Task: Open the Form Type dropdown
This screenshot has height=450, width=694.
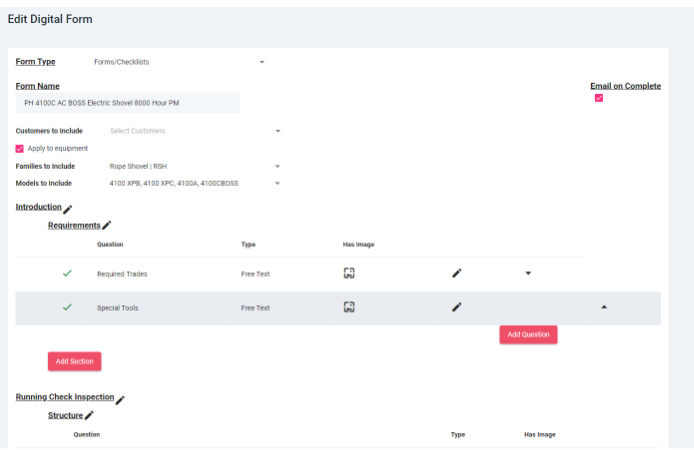Action: coord(262,62)
